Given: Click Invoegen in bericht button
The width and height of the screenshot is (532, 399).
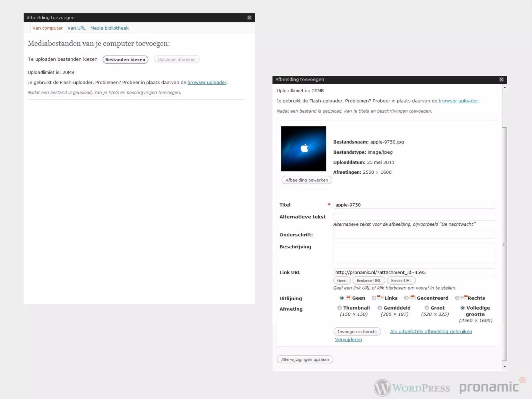Looking at the screenshot, I should click(x=357, y=331).
